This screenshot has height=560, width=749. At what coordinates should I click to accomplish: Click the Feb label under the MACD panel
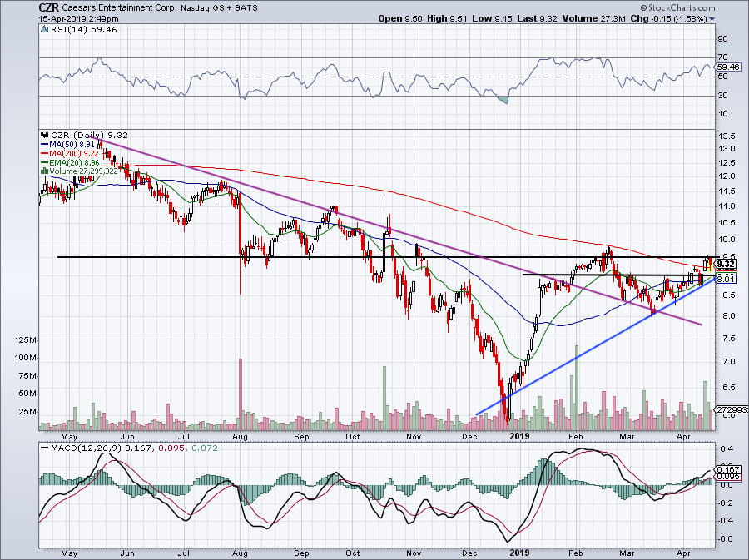(x=576, y=553)
